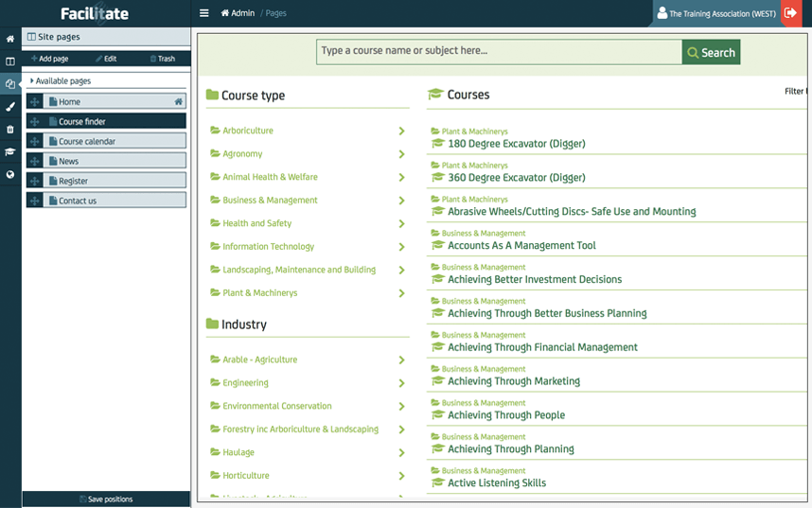The height and width of the screenshot is (508, 812).
Task: Click the move handle beside News page
Action: click(35, 162)
